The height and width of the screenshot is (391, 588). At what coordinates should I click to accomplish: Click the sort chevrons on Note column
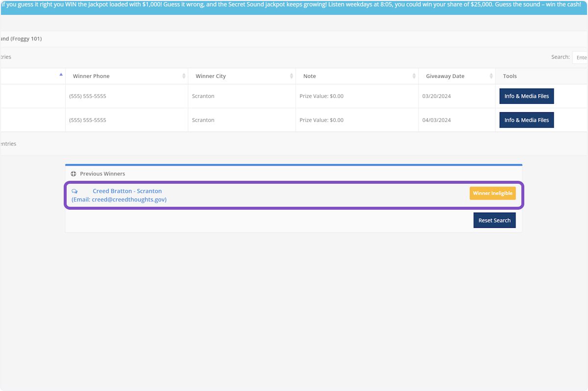pos(414,76)
